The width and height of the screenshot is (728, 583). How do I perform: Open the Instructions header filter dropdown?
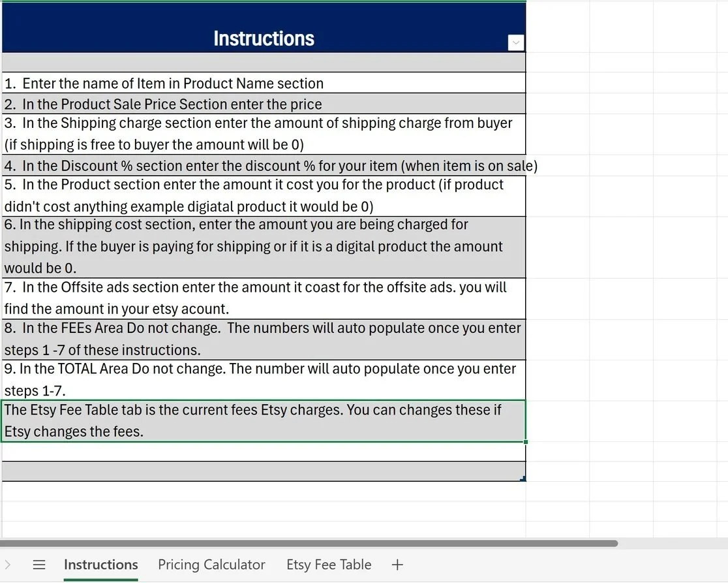pyautogui.click(x=516, y=42)
